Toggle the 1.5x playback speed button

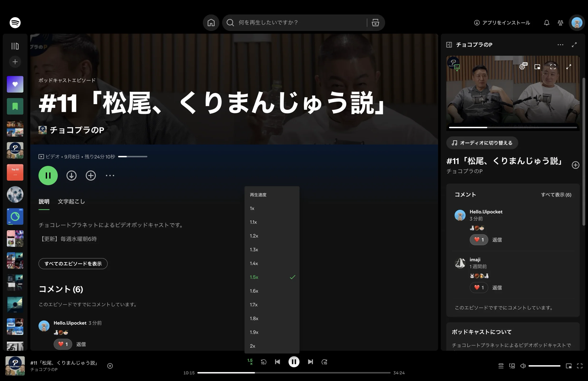coord(250,362)
